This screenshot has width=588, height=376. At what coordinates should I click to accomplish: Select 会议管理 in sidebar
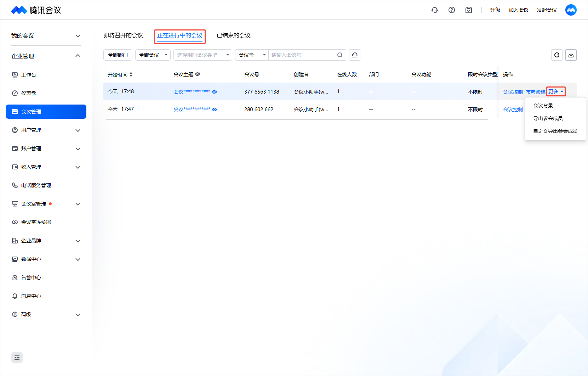(46, 112)
